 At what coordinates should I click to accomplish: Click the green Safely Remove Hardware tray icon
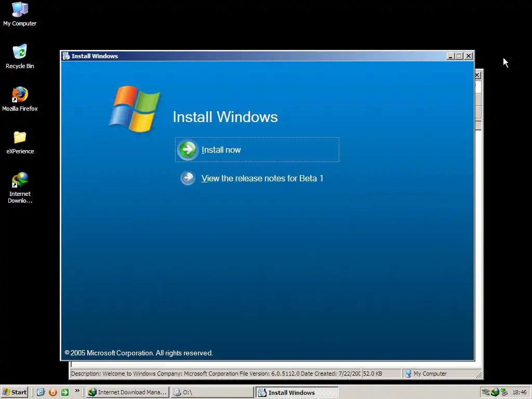point(504,392)
